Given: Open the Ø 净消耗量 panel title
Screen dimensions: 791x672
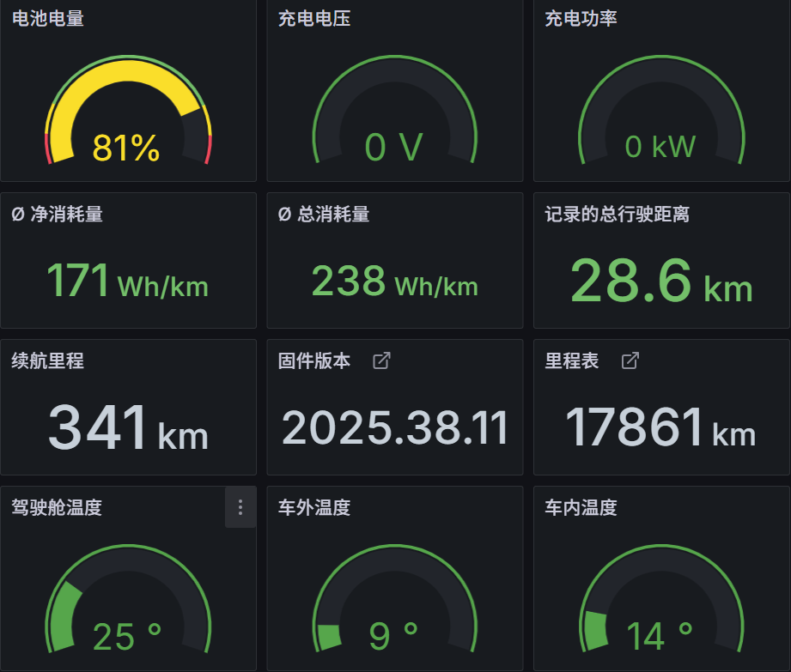Looking at the screenshot, I should point(58,215).
